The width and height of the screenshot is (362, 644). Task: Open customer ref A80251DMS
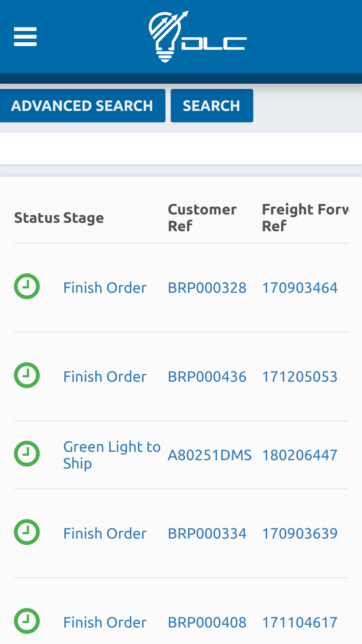point(210,455)
